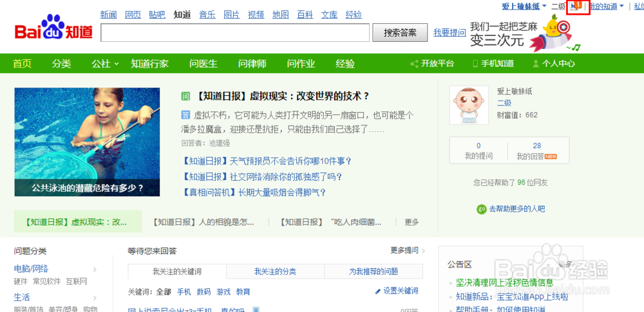
Task: Filter keywords by 数码
Action: [204, 292]
